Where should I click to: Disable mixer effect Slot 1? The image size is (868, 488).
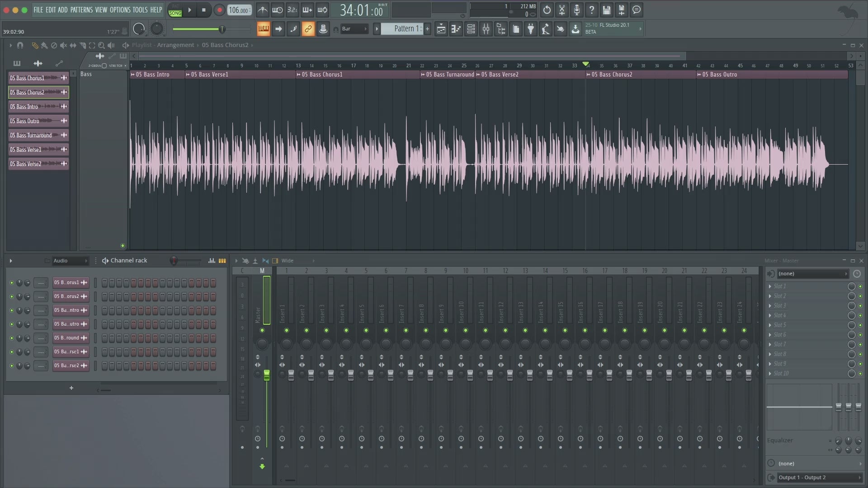point(860,286)
